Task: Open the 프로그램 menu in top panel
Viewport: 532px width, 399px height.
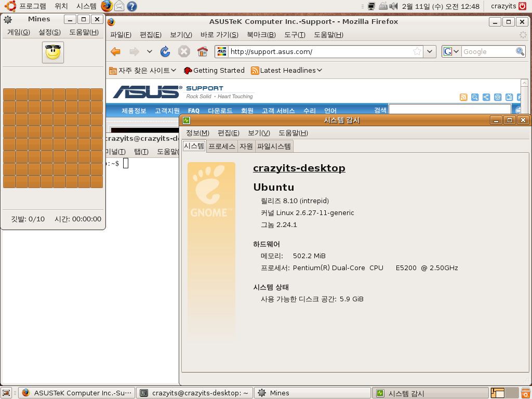Action: [x=32, y=6]
